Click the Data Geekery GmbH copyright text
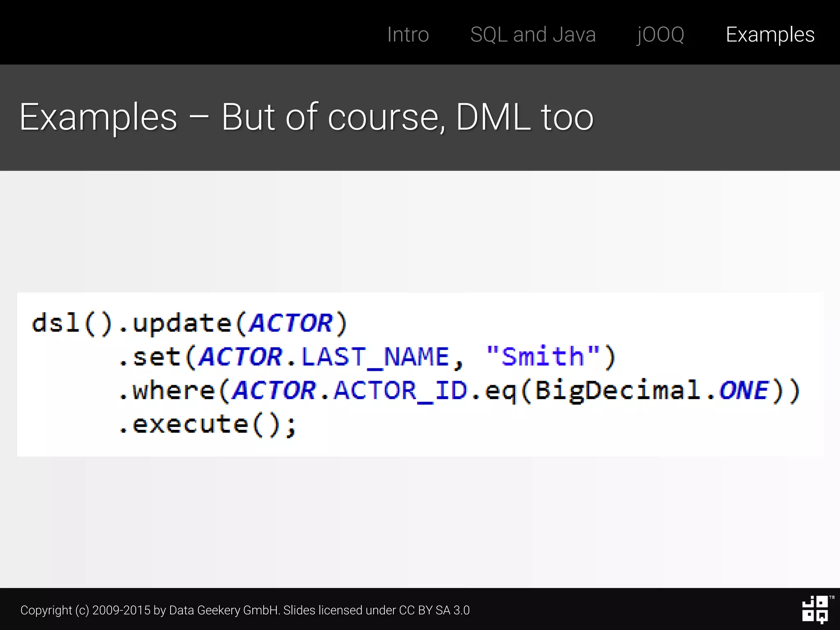 click(x=224, y=610)
